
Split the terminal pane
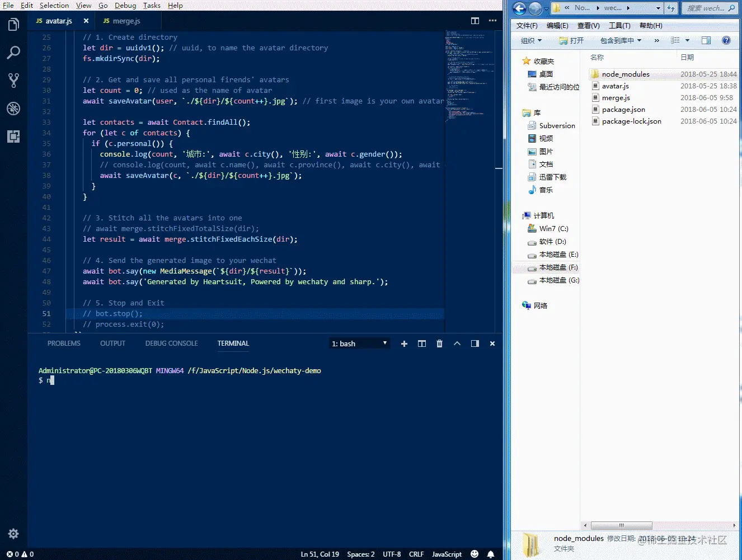(x=422, y=343)
